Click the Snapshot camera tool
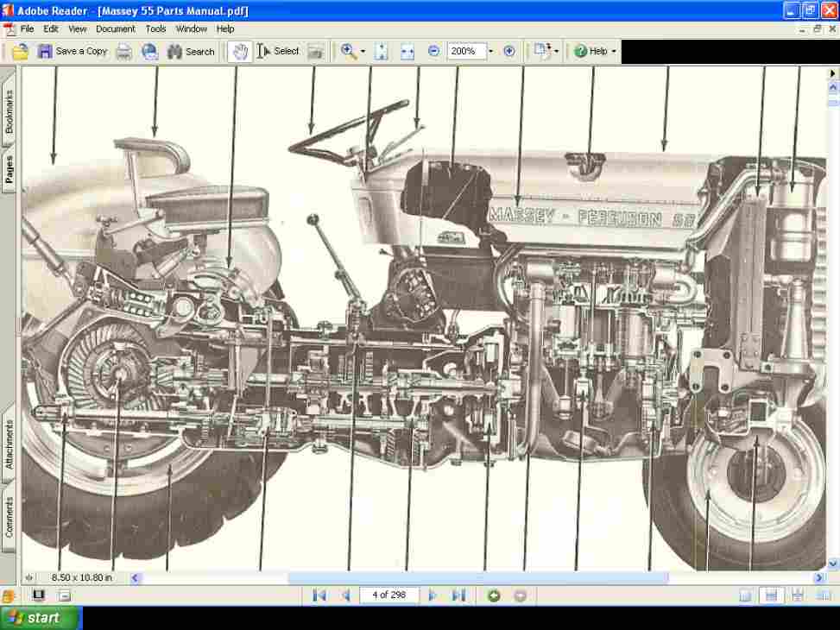The height and width of the screenshot is (630, 840). [315, 52]
